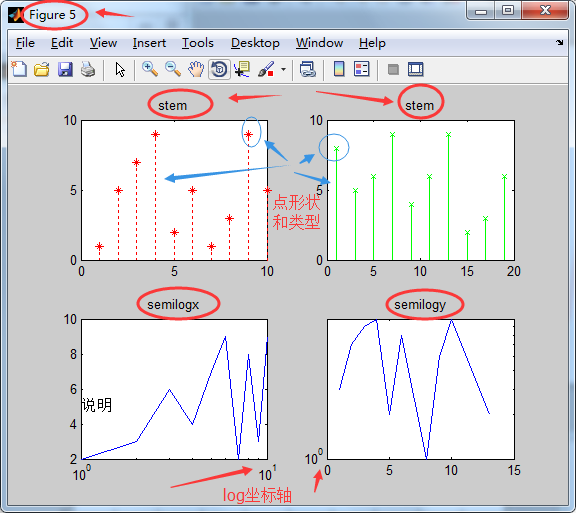Image resolution: width=576 pixels, height=513 pixels.
Task: Click the New Figure icon
Action: tap(19, 69)
